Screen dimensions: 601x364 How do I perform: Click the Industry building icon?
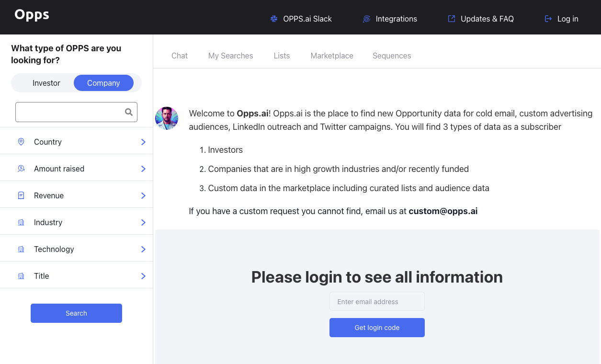pyautogui.click(x=21, y=222)
